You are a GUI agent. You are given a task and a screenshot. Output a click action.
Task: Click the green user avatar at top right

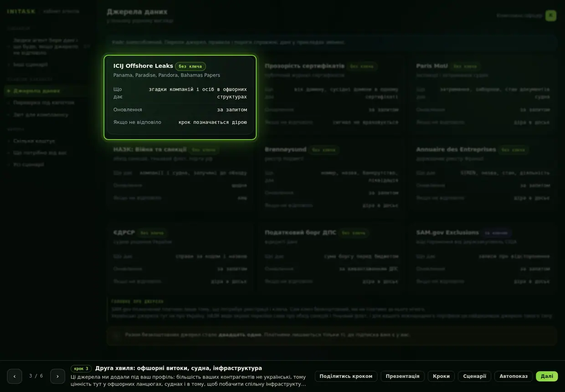pos(551,15)
